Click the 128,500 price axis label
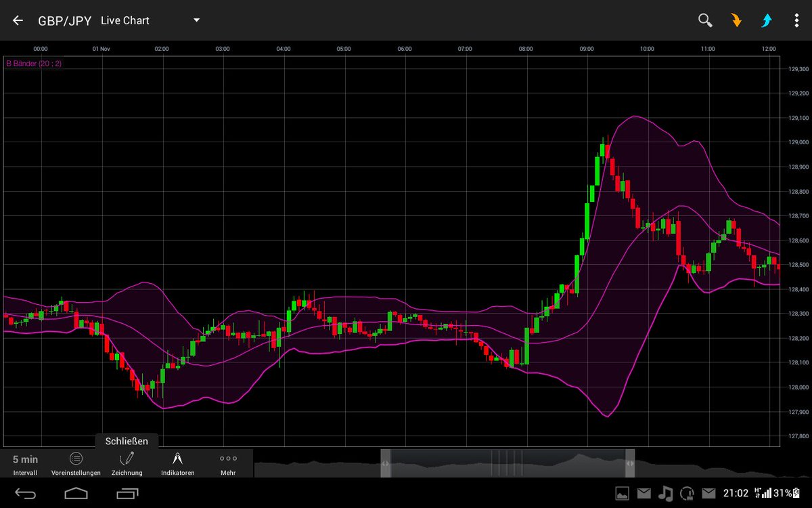Screen dimensions: 812x508 coord(798,265)
